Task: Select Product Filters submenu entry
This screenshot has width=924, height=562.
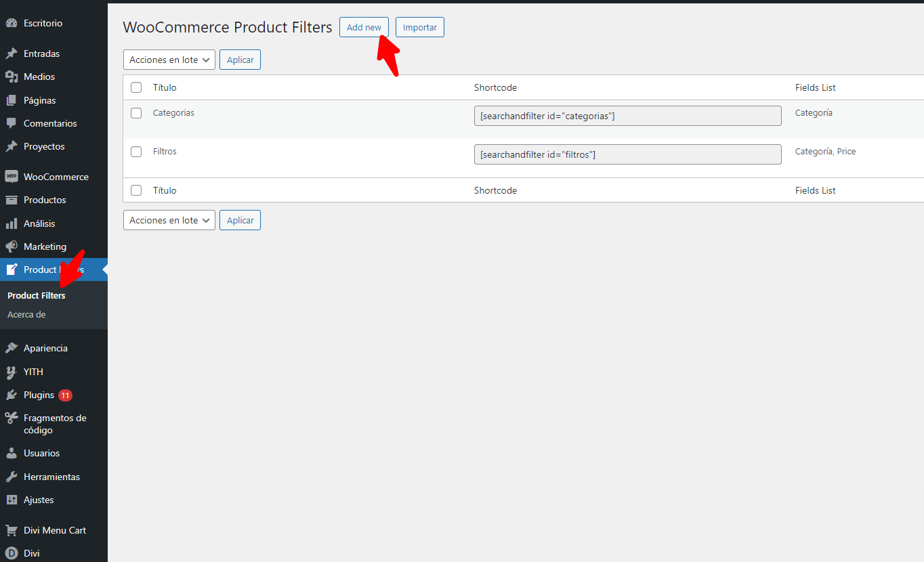Action: [37, 296]
